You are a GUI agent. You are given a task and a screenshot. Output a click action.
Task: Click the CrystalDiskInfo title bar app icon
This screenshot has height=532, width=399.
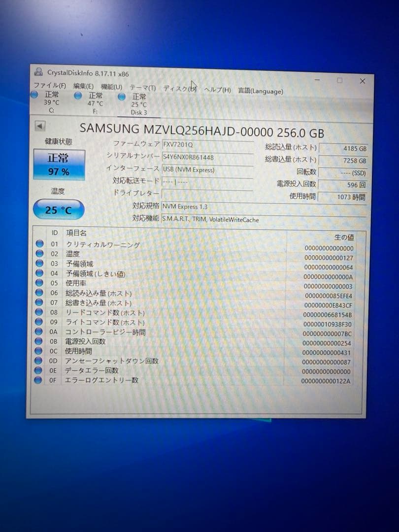click(38, 71)
